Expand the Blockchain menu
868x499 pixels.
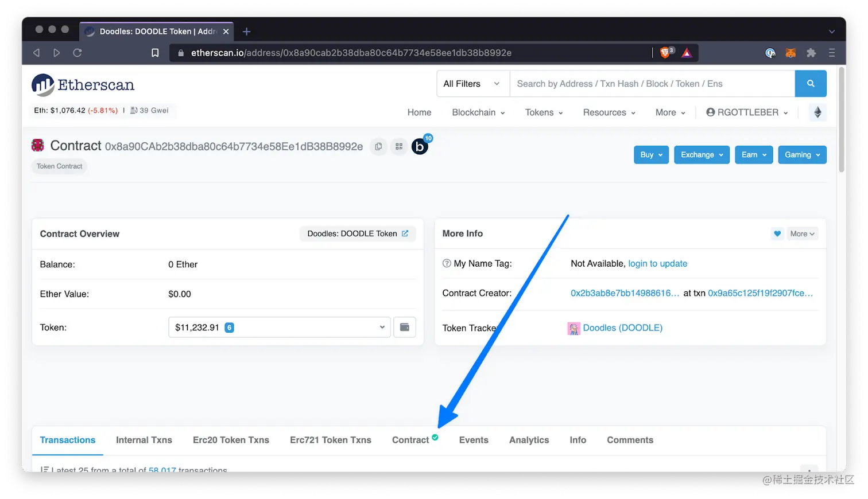pos(478,112)
